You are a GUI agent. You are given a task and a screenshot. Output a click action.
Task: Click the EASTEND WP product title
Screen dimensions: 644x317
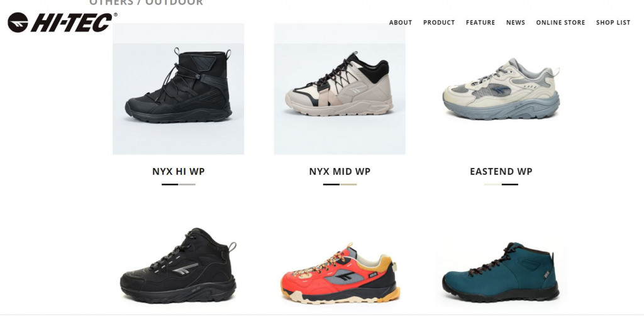(501, 171)
